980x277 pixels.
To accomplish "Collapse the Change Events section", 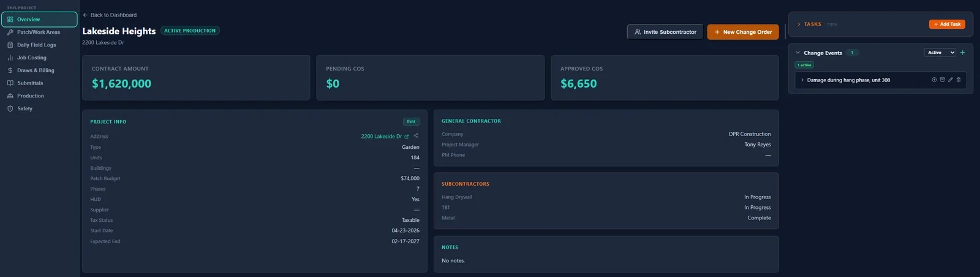I will pos(798,53).
